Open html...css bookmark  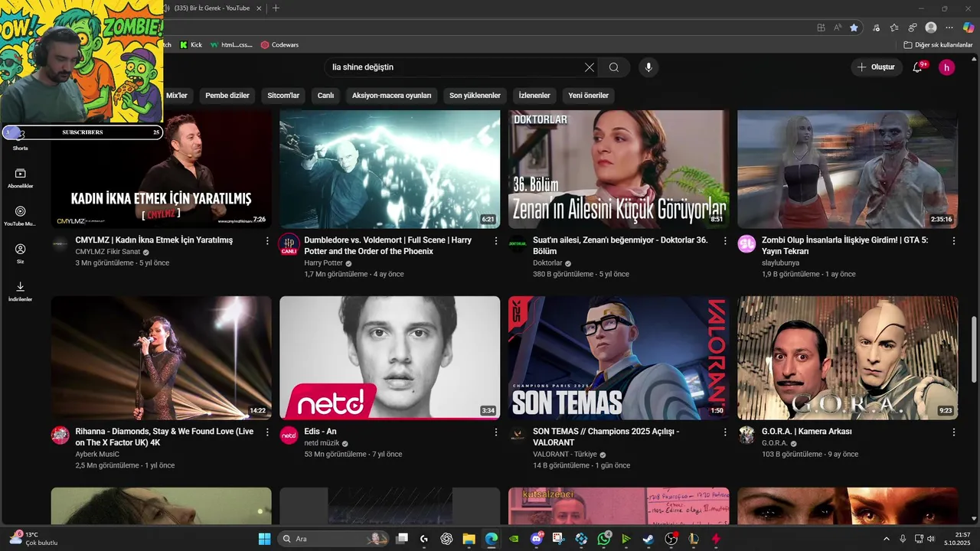[231, 45]
